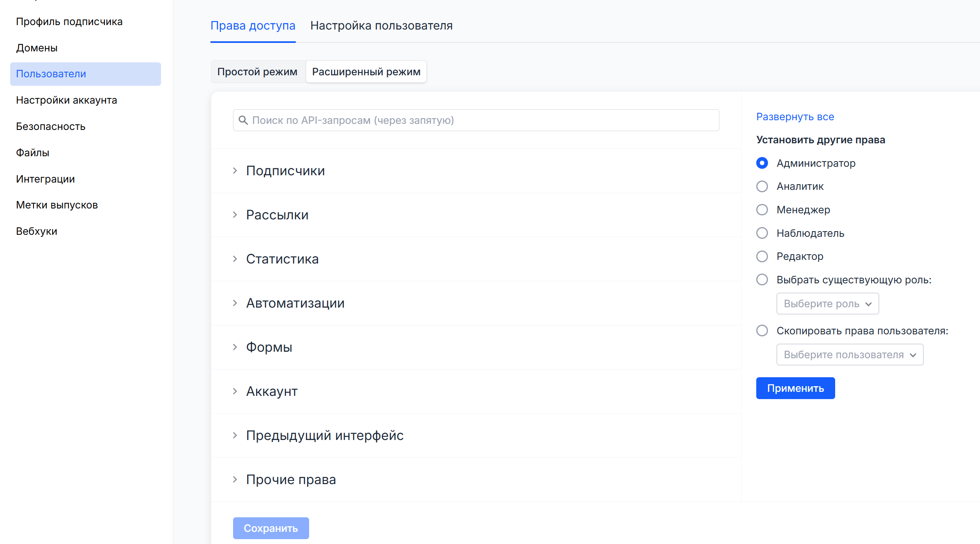Open the Выберите пользователя dropdown
The width and height of the screenshot is (980, 544).
[x=849, y=355]
